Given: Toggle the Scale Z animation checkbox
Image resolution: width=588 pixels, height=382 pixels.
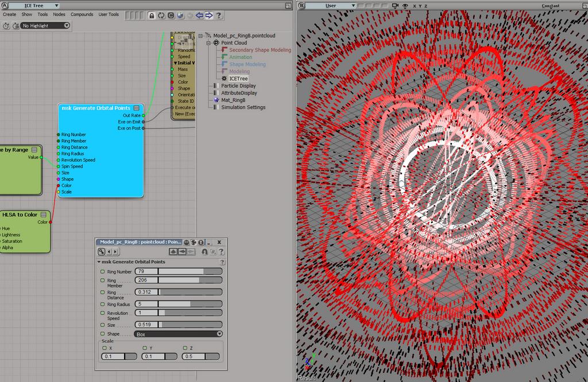Looking at the screenshot, I should 185,348.
